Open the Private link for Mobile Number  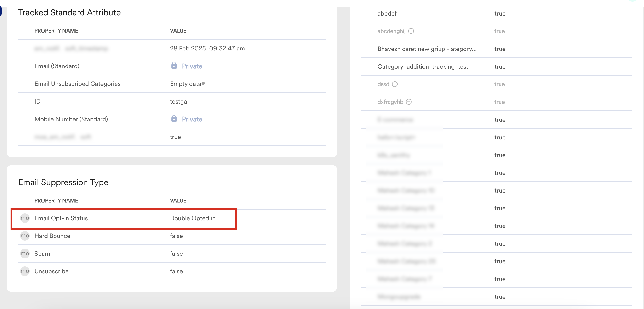(192, 119)
